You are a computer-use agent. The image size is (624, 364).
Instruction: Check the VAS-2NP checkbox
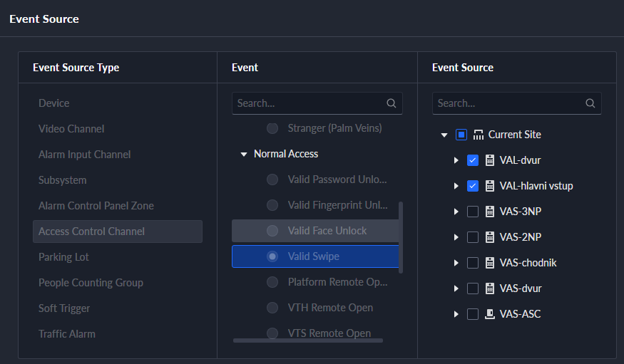473,237
